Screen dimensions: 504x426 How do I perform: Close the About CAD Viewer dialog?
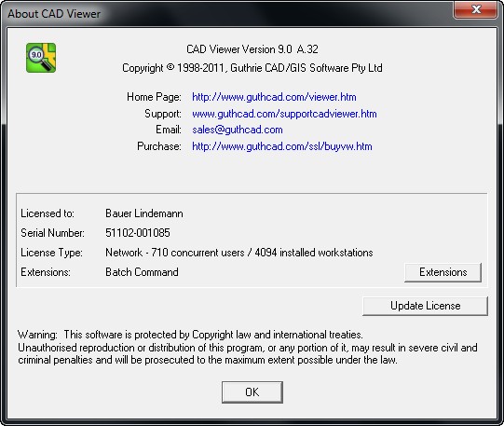[476, 9]
